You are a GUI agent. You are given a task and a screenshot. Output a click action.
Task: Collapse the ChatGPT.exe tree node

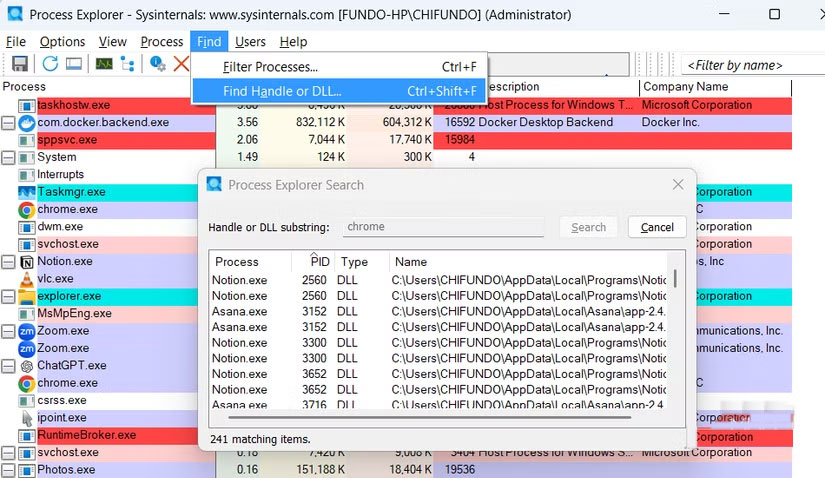coord(8,366)
